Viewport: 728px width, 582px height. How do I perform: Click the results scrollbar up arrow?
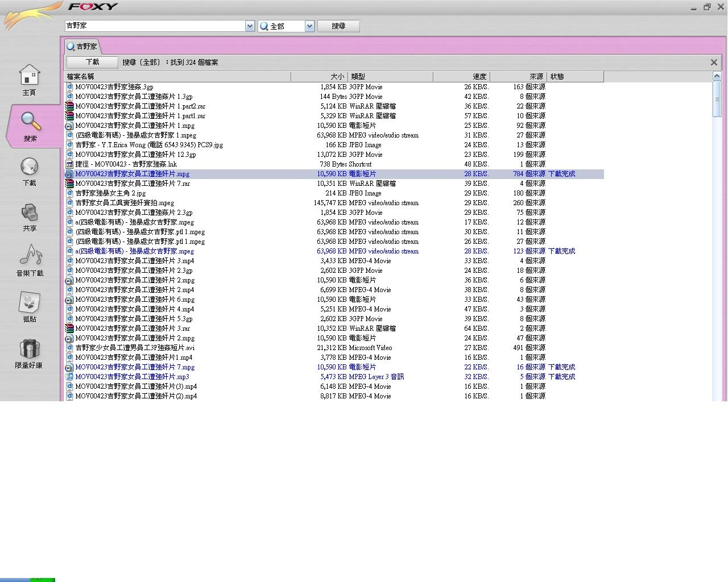click(x=717, y=77)
